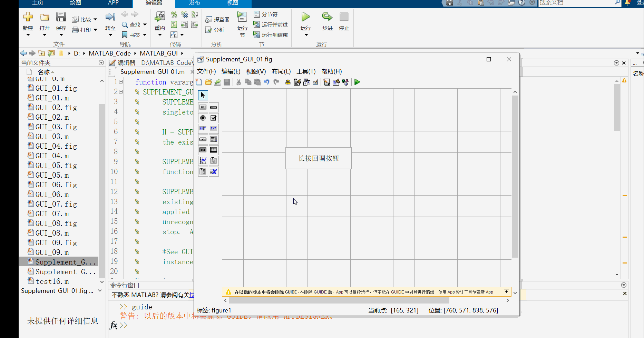
Task: Select the Slider control tool
Action: 214,107
